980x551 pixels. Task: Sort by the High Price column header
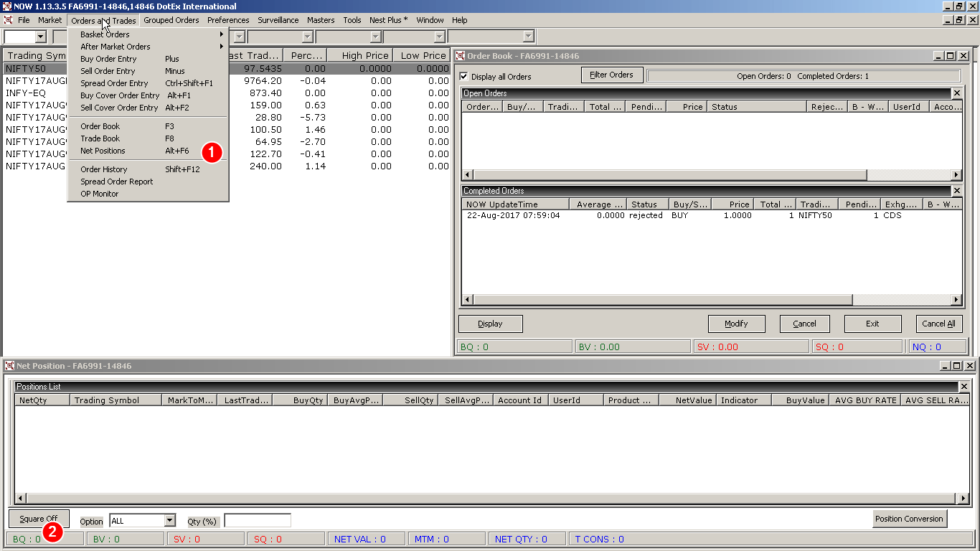tap(361, 55)
